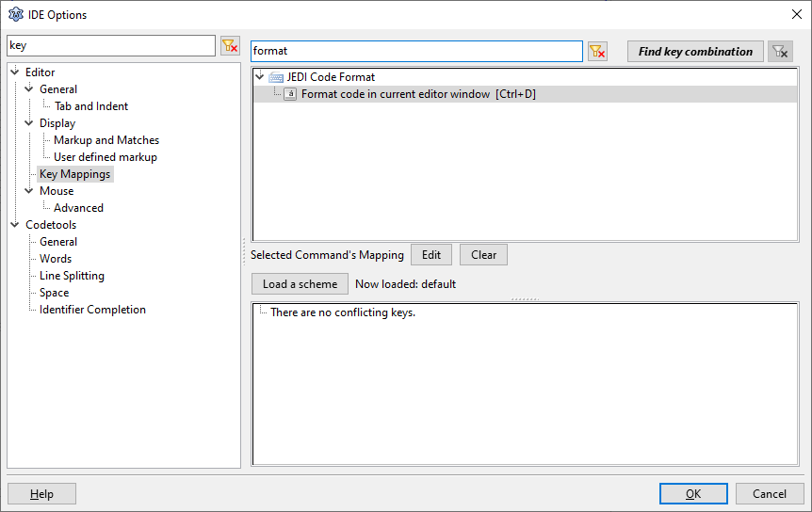Clear the selected command's mapping

pos(483,255)
